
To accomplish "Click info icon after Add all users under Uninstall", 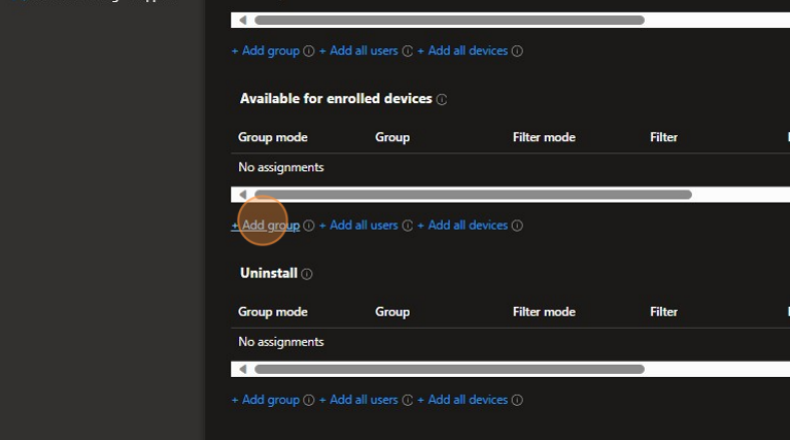I will point(407,400).
